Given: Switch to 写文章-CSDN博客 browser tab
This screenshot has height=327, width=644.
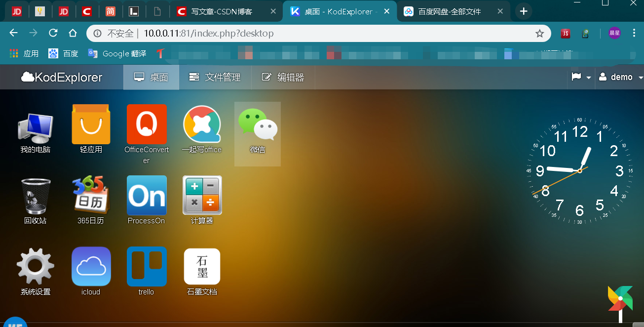Looking at the screenshot, I should (221, 11).
